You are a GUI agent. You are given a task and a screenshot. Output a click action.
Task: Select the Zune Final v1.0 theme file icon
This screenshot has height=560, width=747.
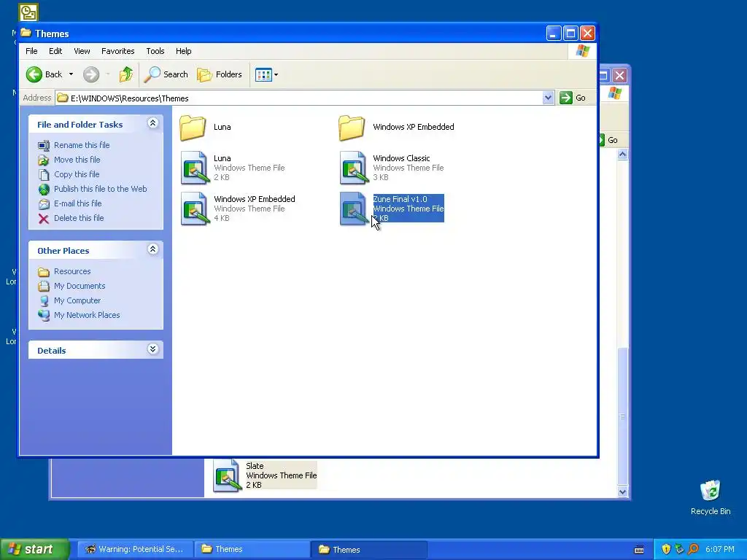pyautogui.click(x=354, y=208)
